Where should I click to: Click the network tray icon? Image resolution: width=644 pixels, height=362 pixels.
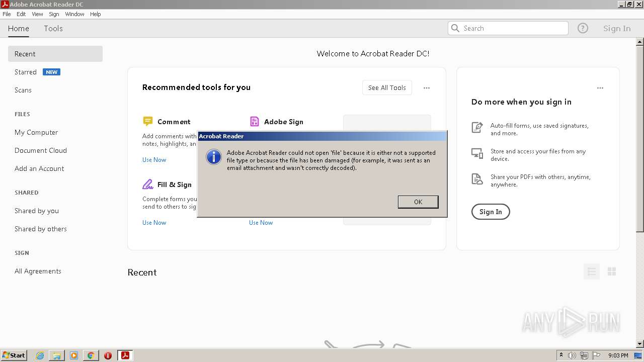click(x=584, y=355)
